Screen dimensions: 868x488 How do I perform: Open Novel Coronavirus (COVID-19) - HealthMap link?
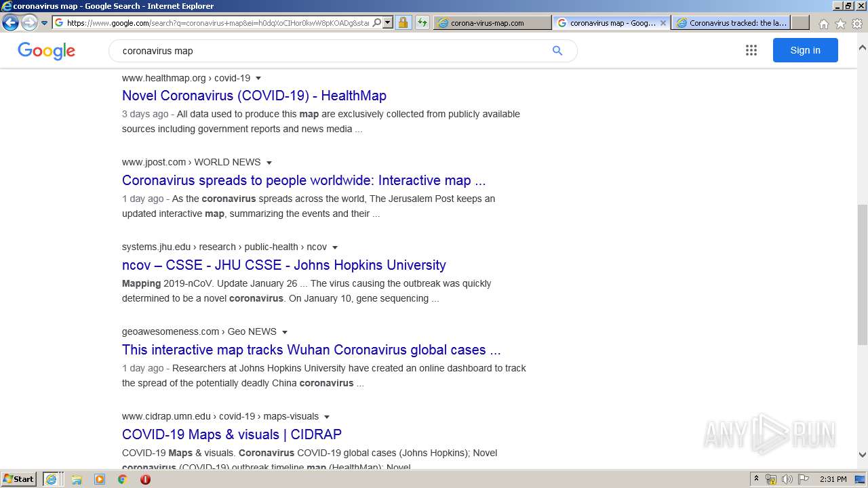click(x=254, y=96)
